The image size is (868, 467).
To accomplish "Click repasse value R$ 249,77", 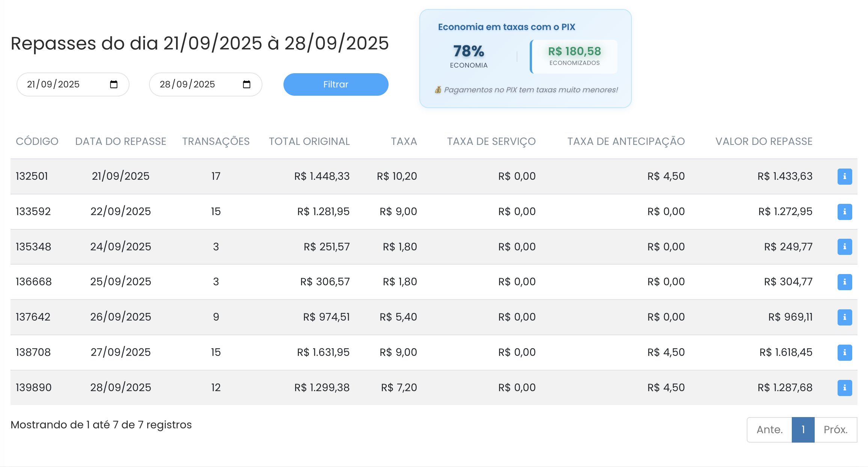I will pos(788,247).
